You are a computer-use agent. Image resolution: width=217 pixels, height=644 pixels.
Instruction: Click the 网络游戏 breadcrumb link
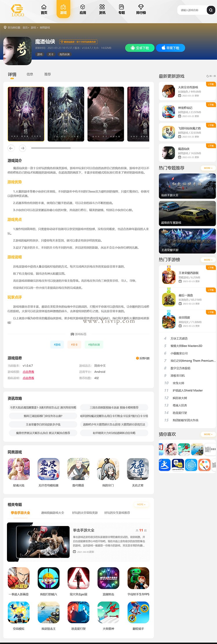pos(45,27)
